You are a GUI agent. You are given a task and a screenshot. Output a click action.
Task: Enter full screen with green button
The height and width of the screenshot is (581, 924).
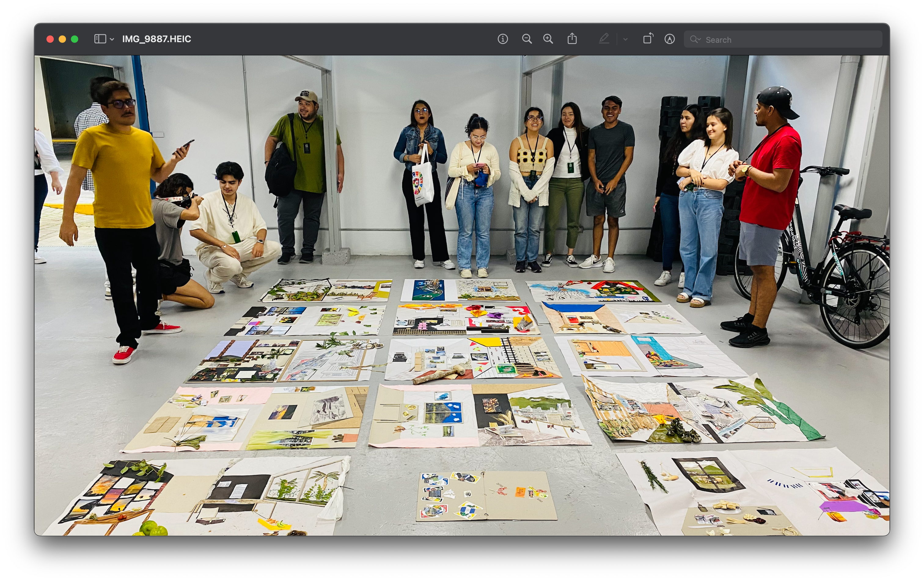tap(75, 39)
